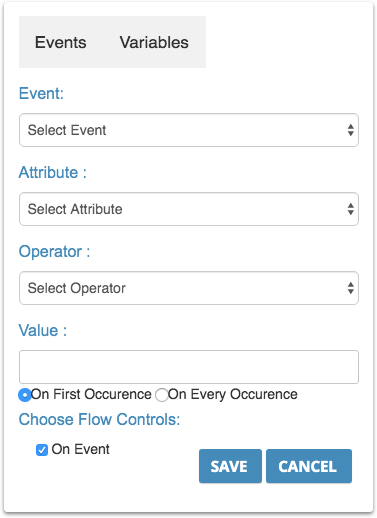Viewport: 377px width, 518px height.
Task: Open the Select Event dropdown
Action: coord(189,130)
